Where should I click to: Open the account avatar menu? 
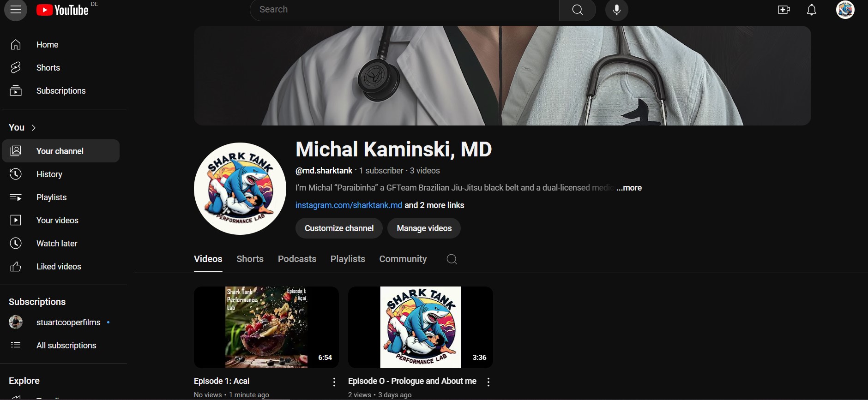click(x=845, y=10)
